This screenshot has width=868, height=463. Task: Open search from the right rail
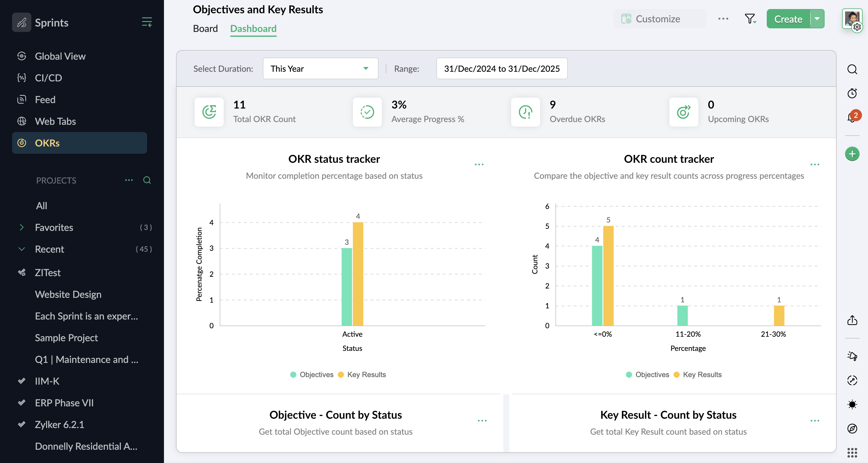852,69
